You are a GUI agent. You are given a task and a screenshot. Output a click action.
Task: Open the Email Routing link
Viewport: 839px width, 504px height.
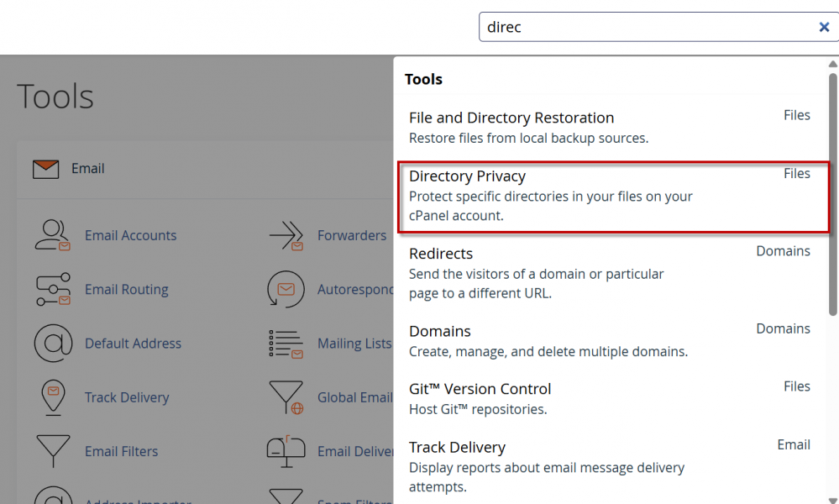pyautogui.click(x=126, y=289)
